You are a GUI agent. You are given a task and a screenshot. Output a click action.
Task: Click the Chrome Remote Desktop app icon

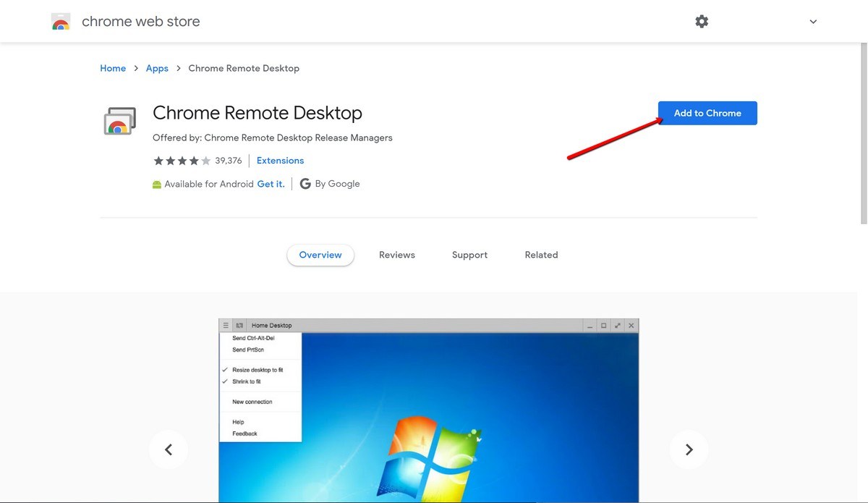119,121
